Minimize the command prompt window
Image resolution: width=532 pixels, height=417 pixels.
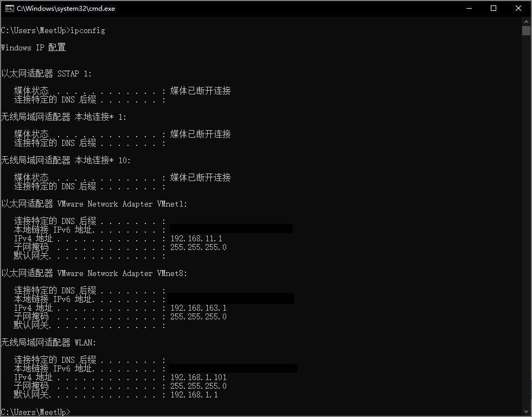click(x=468, y=8)
